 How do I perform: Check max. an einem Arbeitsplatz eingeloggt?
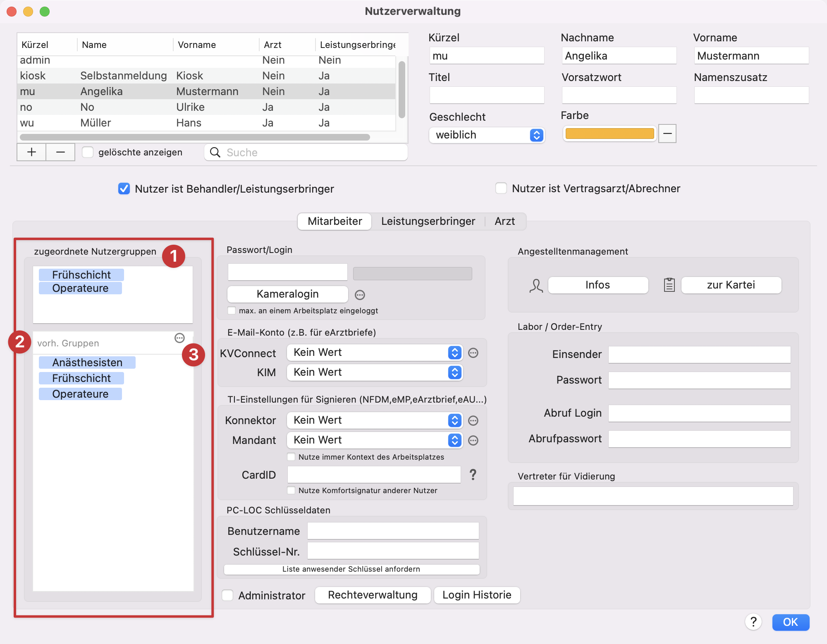point(232,310)
